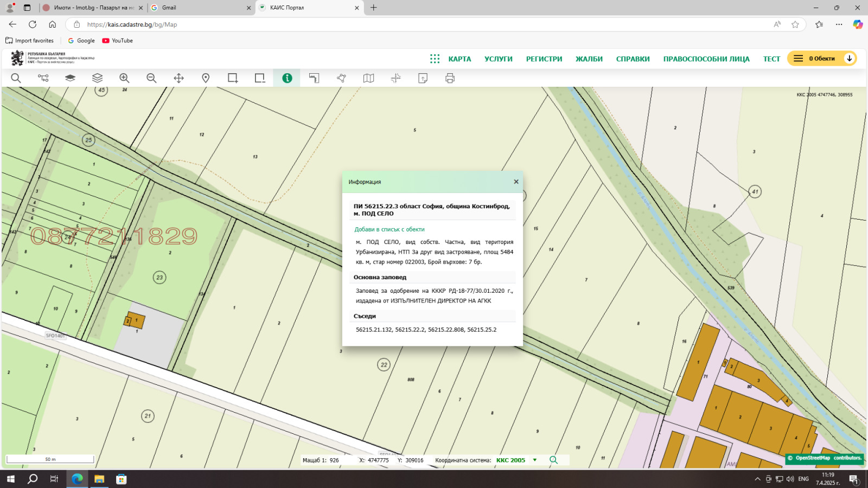Toggle the rectangle remove-selection tool
The height and width of the screenshot is (488, 868).
pos(260,78)
